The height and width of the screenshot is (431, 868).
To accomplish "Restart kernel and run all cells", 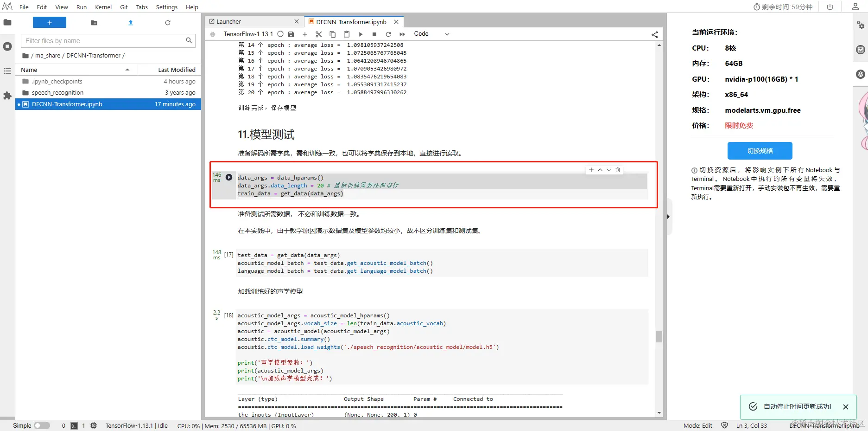I will 402,34.
